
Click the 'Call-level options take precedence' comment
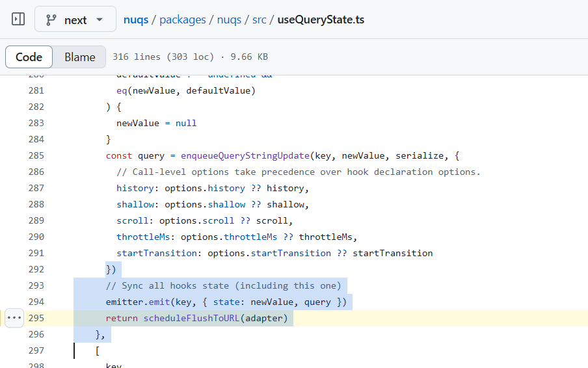click(299, 172)
